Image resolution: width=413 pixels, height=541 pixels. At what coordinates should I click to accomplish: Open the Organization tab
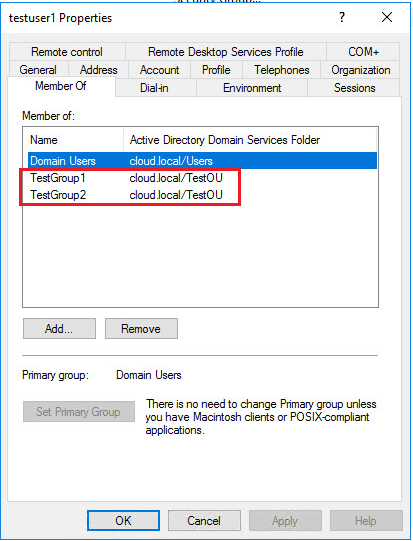[x=361, y=70]
